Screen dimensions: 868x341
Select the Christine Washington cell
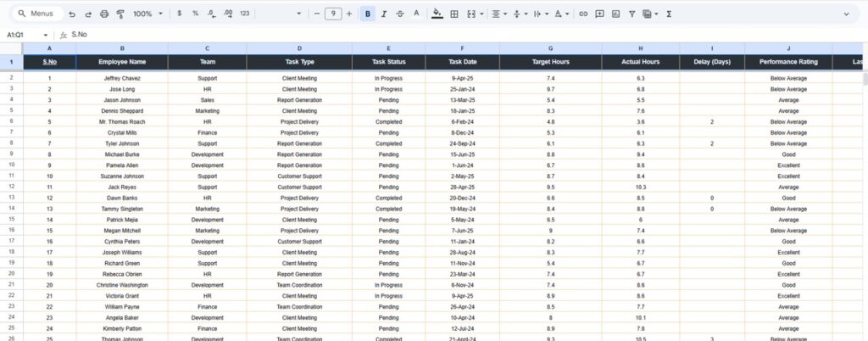[122, 285]
